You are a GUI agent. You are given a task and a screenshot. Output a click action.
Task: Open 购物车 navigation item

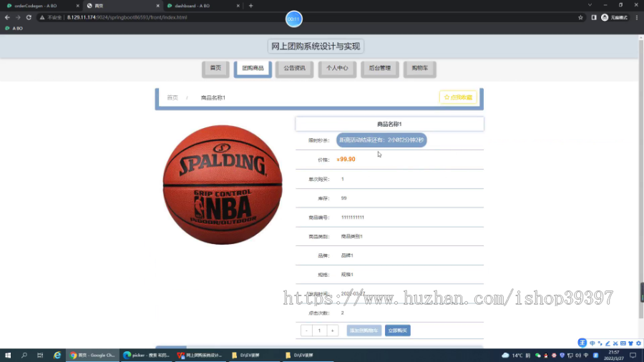click(420, 69)
